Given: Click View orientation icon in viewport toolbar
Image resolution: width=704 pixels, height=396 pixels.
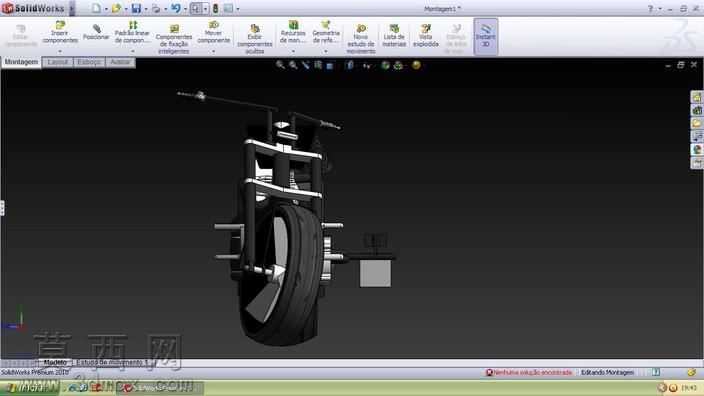Looking at the screenshot, I should click(330, 66).
